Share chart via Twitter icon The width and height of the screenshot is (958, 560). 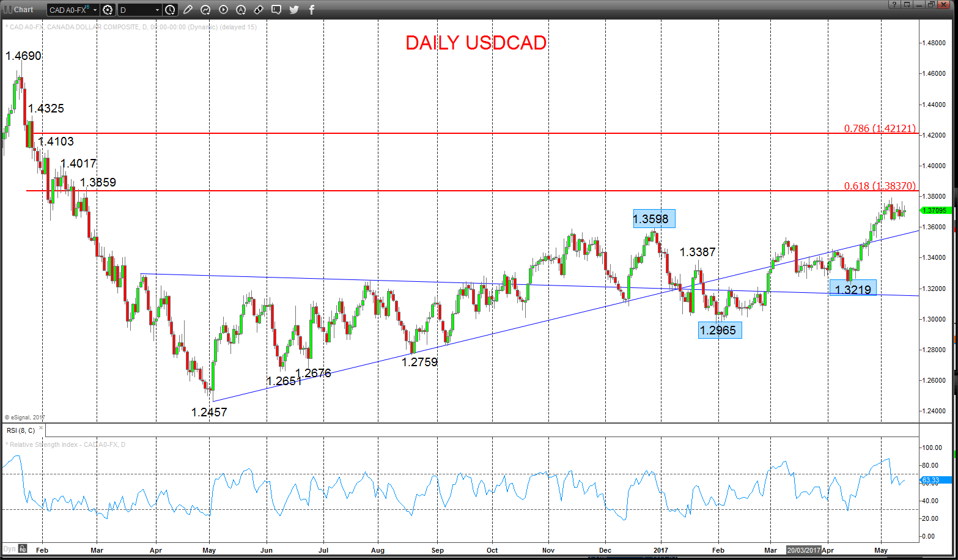tap(294, 10)
